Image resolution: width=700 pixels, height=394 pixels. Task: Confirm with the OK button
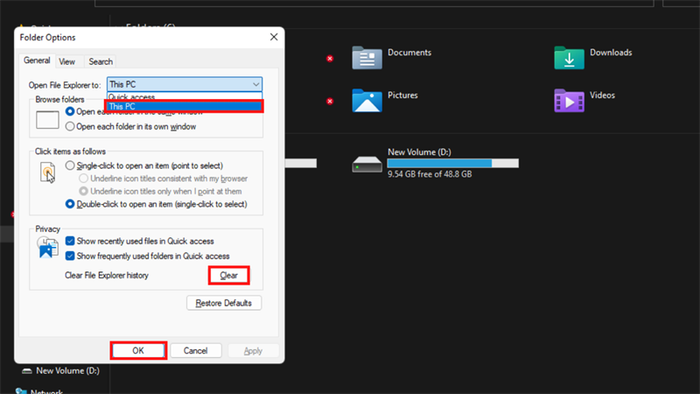(138, 351)
